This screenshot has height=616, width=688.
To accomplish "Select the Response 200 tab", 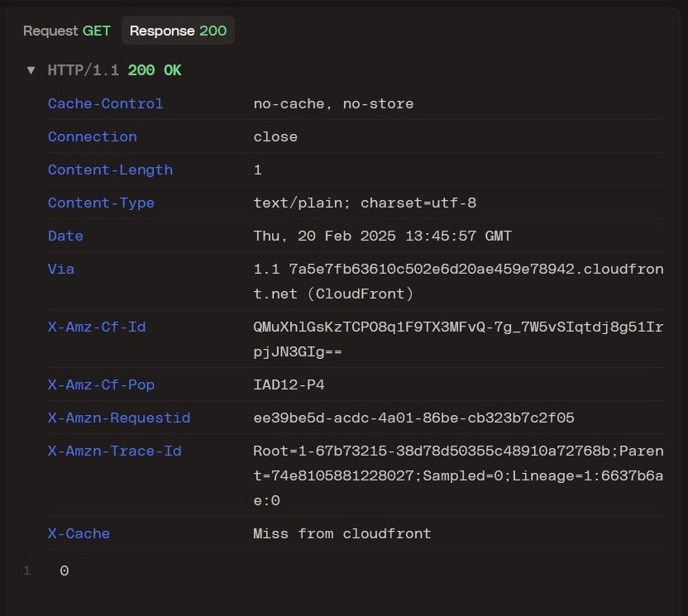I will click(x=178, y=31).
